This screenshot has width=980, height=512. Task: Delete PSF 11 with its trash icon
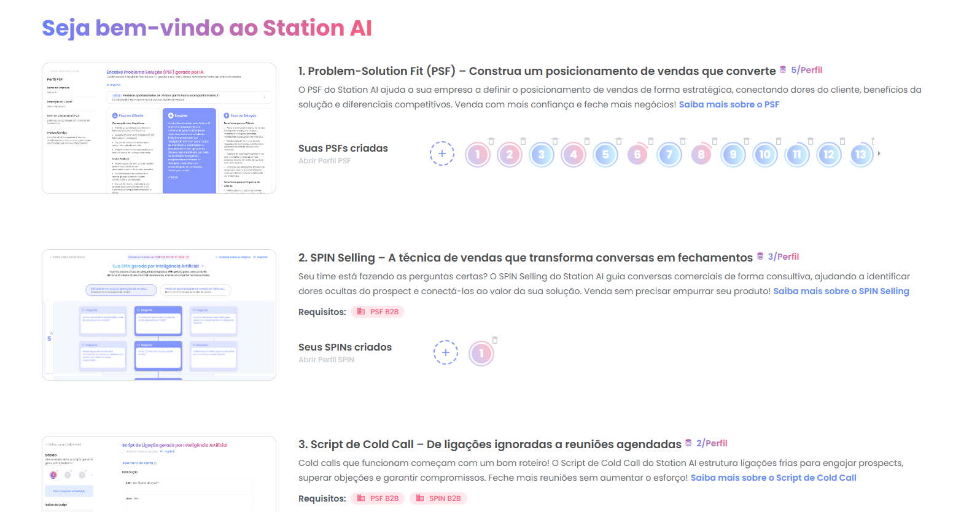click(x=811, y=141)
